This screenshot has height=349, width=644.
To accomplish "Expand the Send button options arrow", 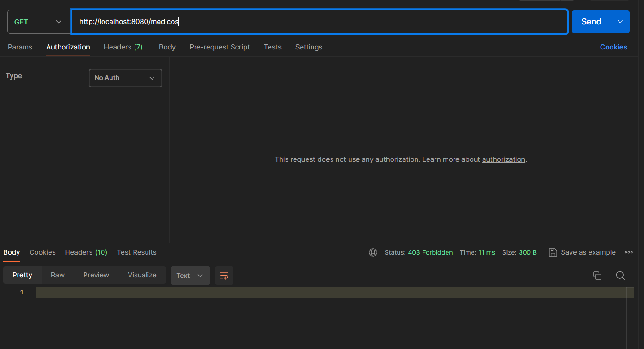I will pos(620,22).
